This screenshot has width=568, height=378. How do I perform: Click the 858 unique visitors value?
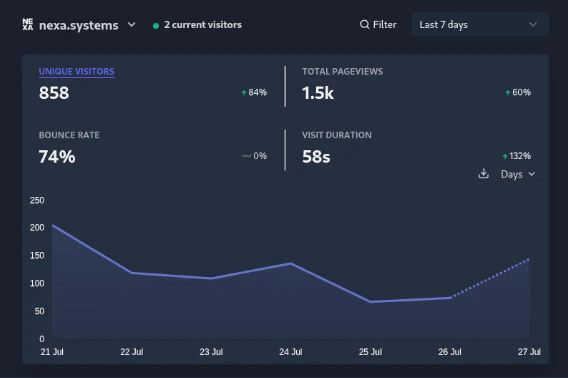(x=54, y=93)
